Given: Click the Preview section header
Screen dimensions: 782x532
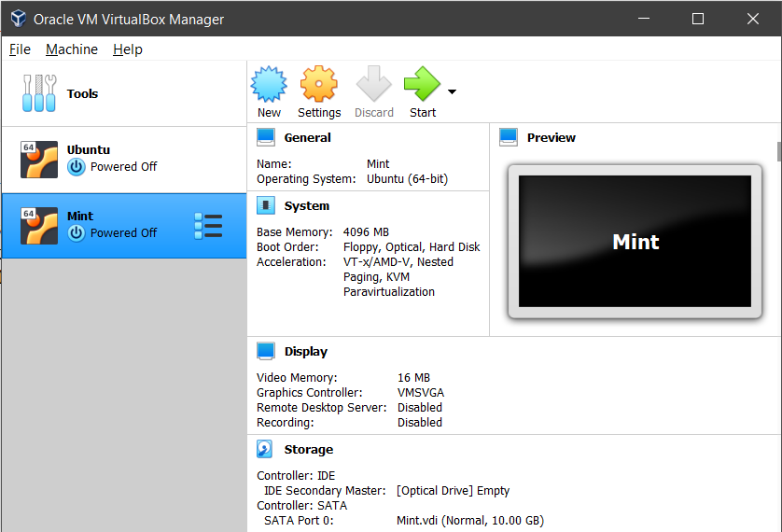Looking at the screenshot, I should point(552,137).
